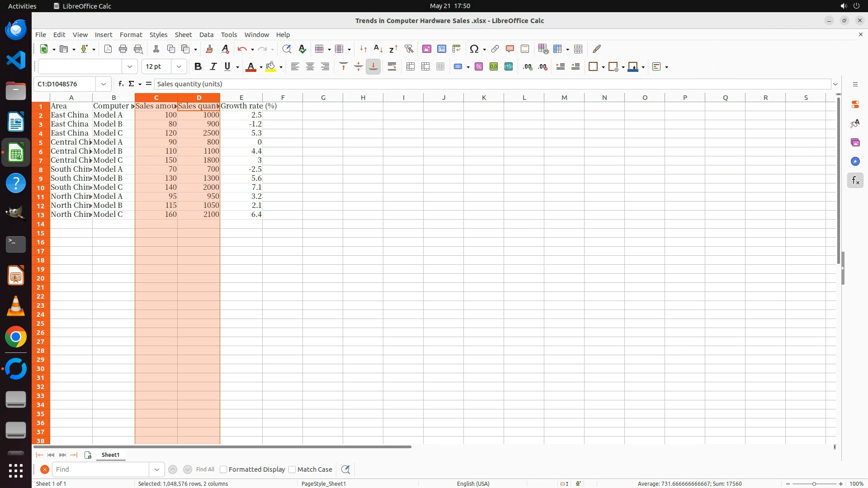Screen dimensions: 868x488
Task: Open the Functions sidebar panel
Action: pyautogui.click(x=855, y=181)
